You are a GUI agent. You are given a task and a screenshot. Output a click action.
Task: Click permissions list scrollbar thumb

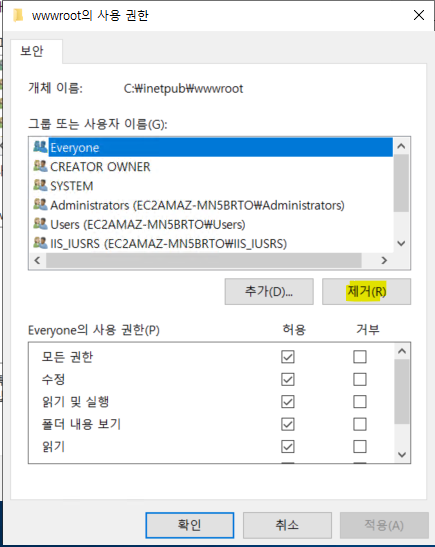click(x=402, y=392)
